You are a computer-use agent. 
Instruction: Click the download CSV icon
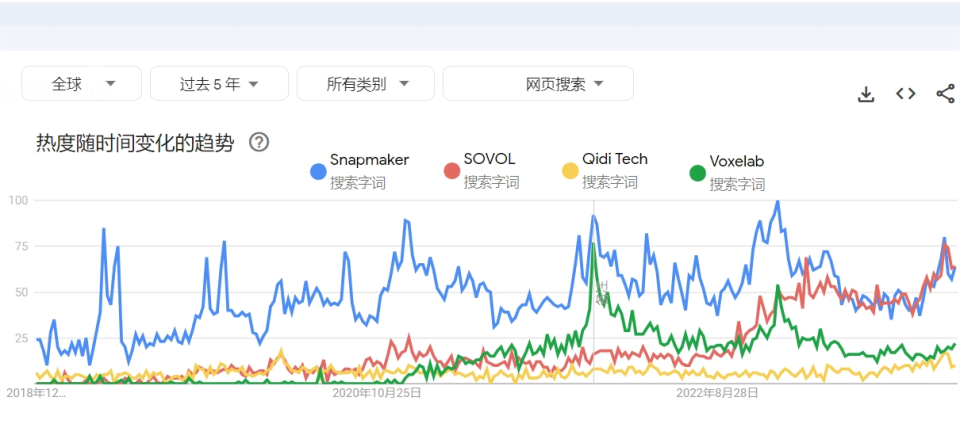[866, 94]
